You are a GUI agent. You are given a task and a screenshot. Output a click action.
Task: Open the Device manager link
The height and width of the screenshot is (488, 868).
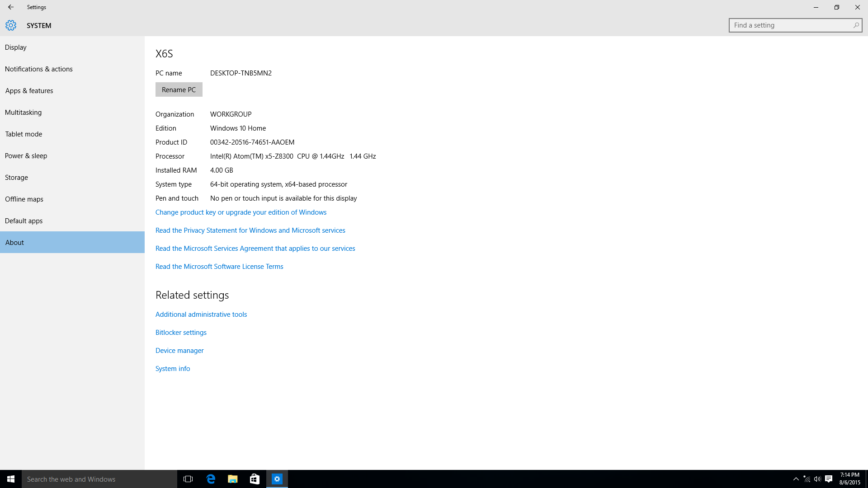pyautogui.click(x=179, y=351)
